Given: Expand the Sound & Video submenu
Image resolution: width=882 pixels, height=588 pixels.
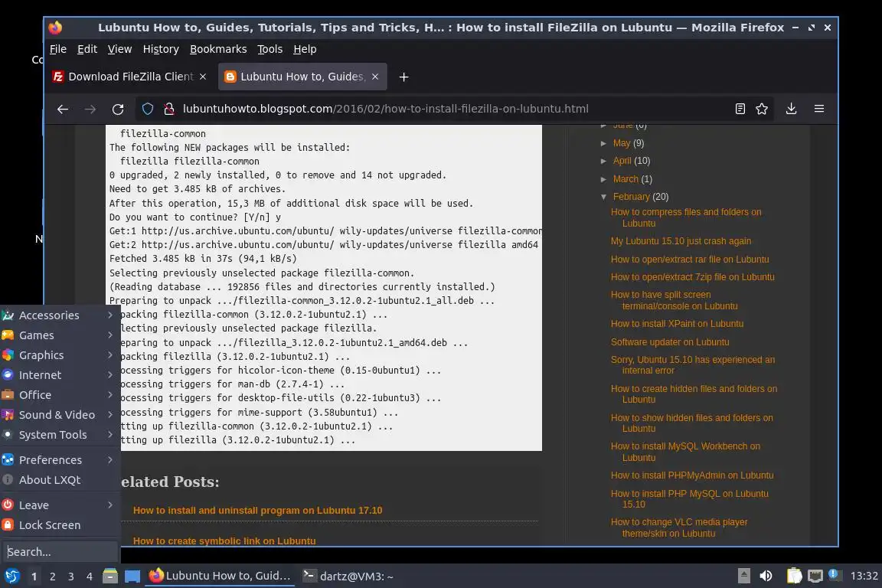Looking at the screenshot, I should pyautogui.click(x=60, y=415).
